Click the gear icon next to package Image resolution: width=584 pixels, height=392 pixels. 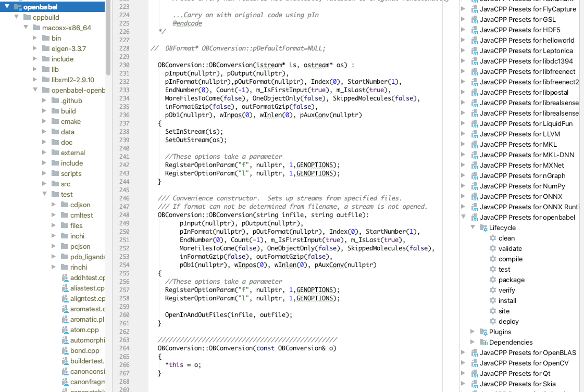click(493, 280)
